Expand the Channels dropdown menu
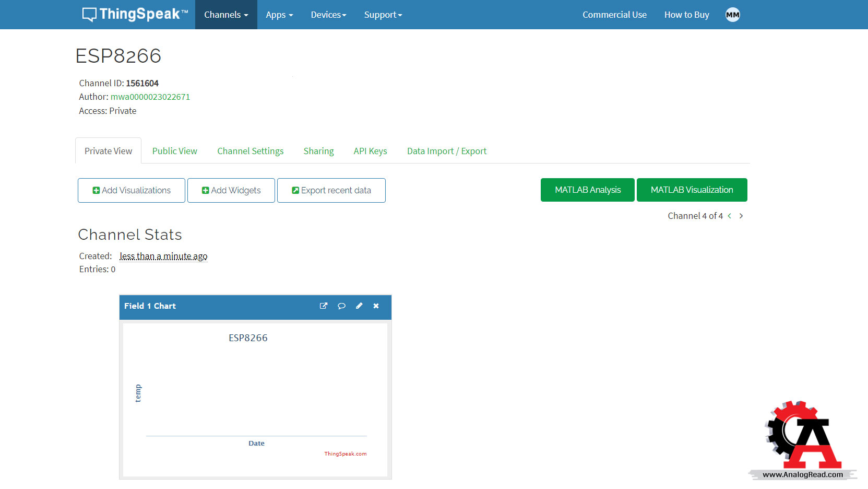Viewport: 868px width, 489px height. 226,15
